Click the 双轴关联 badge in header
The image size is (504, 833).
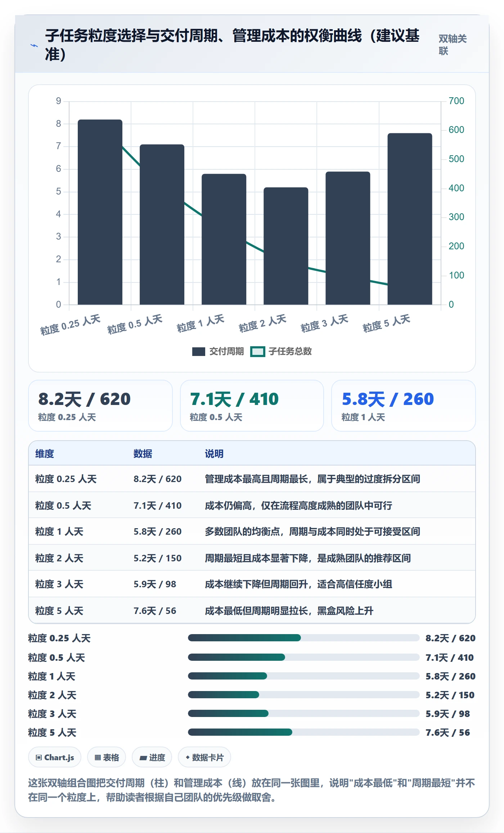click(453, 45)
